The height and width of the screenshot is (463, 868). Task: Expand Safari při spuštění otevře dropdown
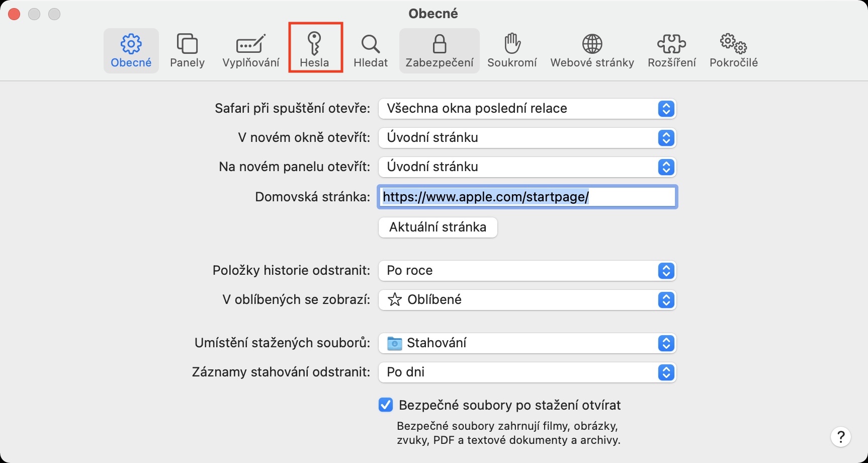[x=527, y=109]
